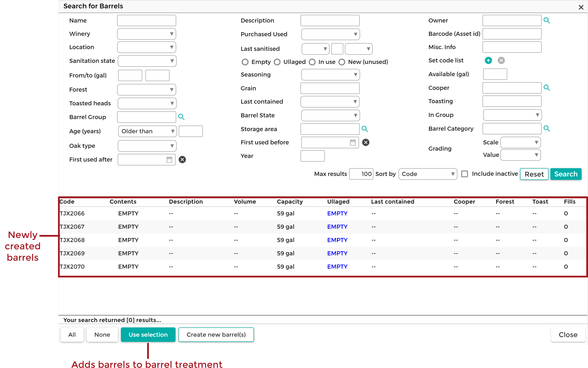The image size is (588, 368).
Task: Focus the Year input field
Action: (x=313, y=156)
